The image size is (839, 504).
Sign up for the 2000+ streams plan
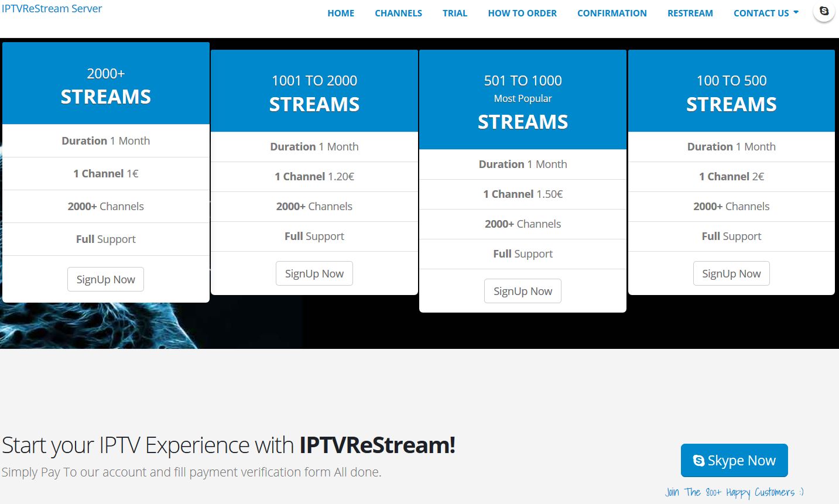point(106,280)
